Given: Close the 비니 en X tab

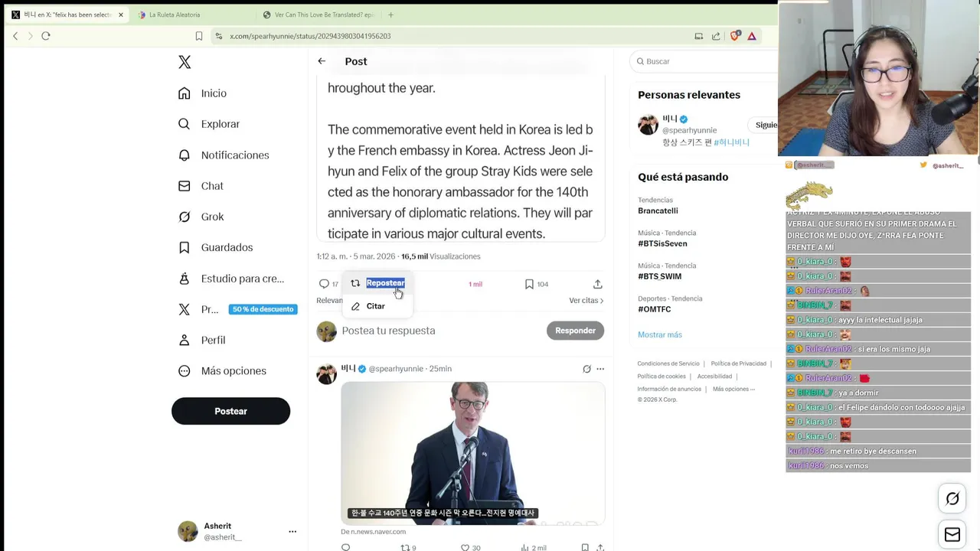Looking at the screenshot, I should (x=120, y=15).
